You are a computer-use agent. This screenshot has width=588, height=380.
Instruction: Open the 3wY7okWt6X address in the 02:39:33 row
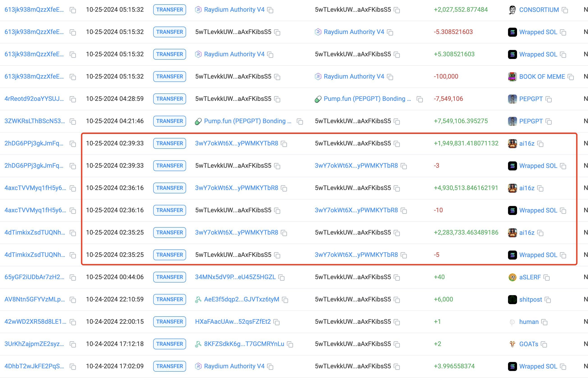tap(236, 143)
